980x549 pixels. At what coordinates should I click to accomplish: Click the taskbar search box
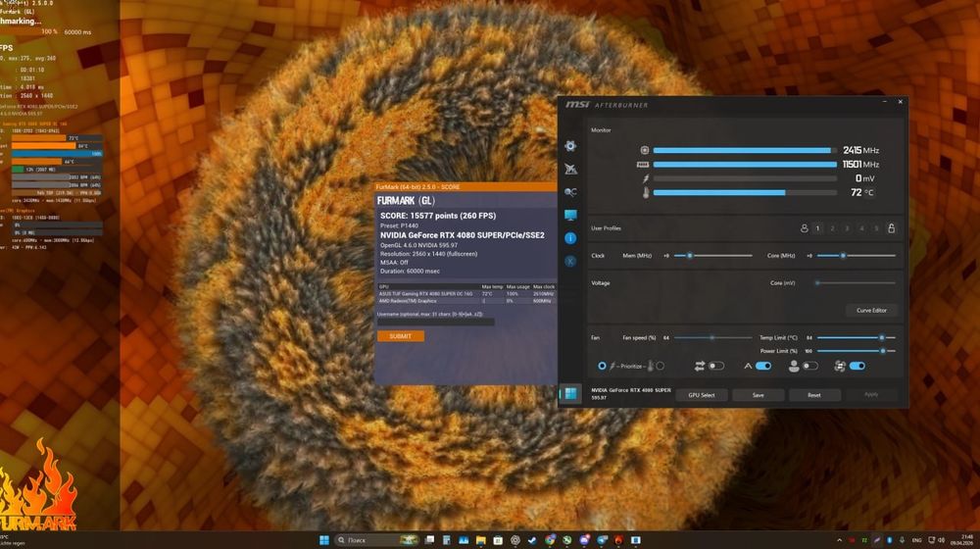point(377,540)
